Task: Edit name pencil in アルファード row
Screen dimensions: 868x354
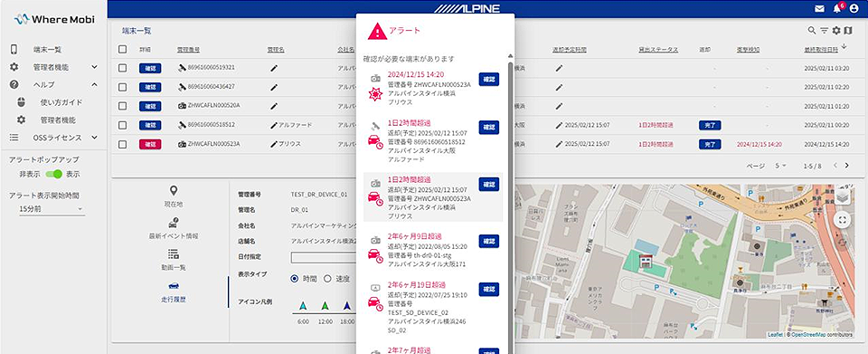Action: [273, 125]
